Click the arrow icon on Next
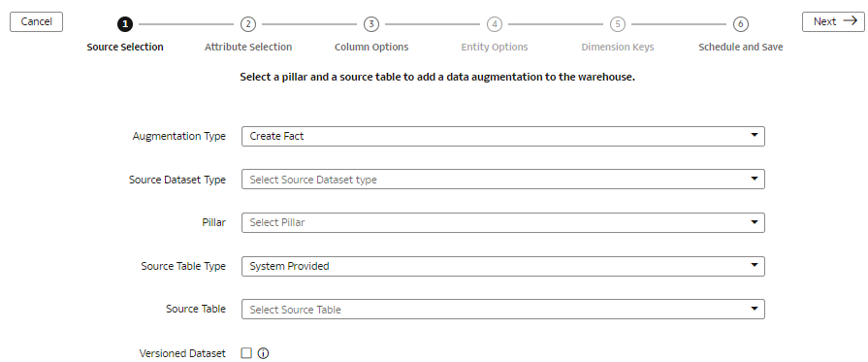This screenshot has width=868, height=362. click(850, 21)
